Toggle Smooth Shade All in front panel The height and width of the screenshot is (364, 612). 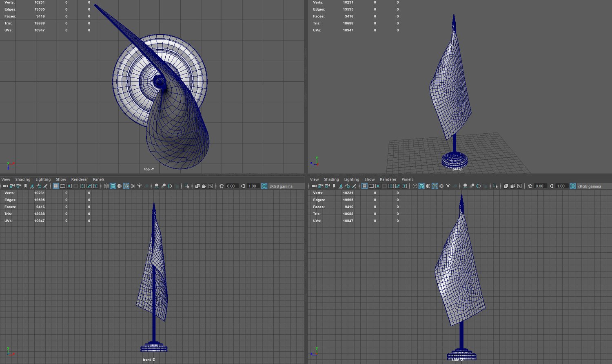click(113, 186)
